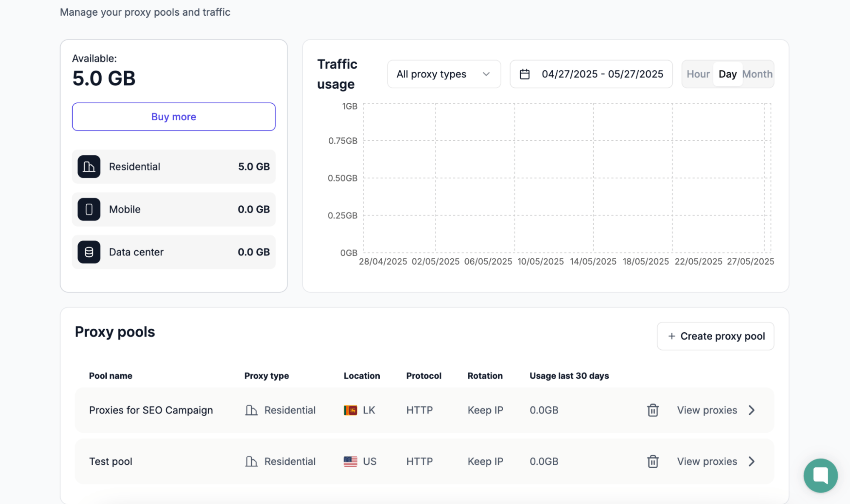Screen dimensions: 850x504
Task: Click the Proxy type column header
Action: 267,376
